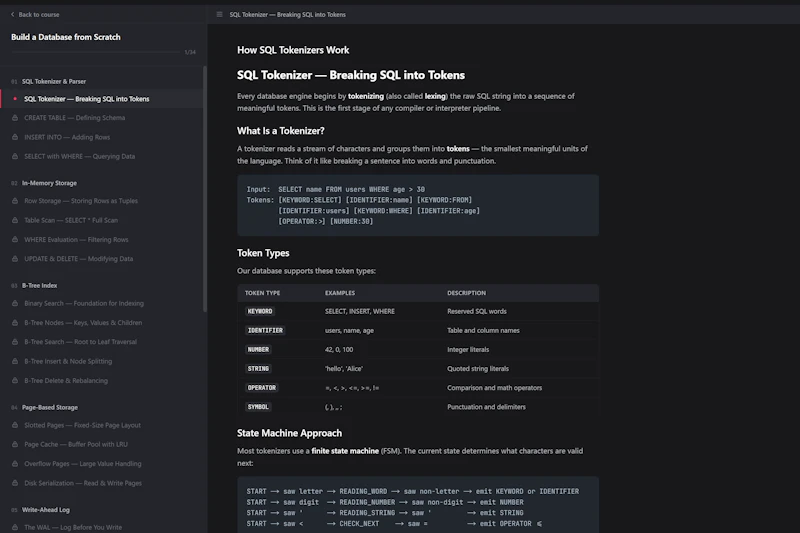Open INSERT INTO — Adding Rows lesson
This screenshot has width=800, height=533.
pyautogui.click(x=67, y=137)
